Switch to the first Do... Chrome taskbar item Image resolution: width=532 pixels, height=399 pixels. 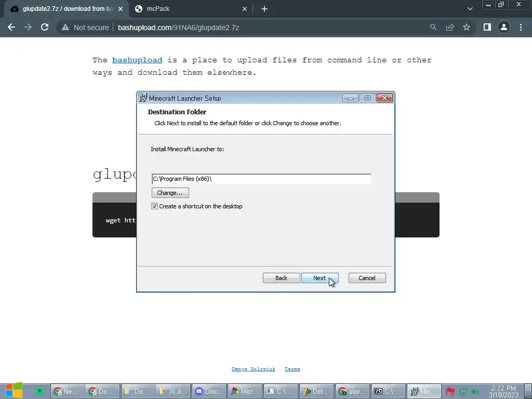pos(102,391)
